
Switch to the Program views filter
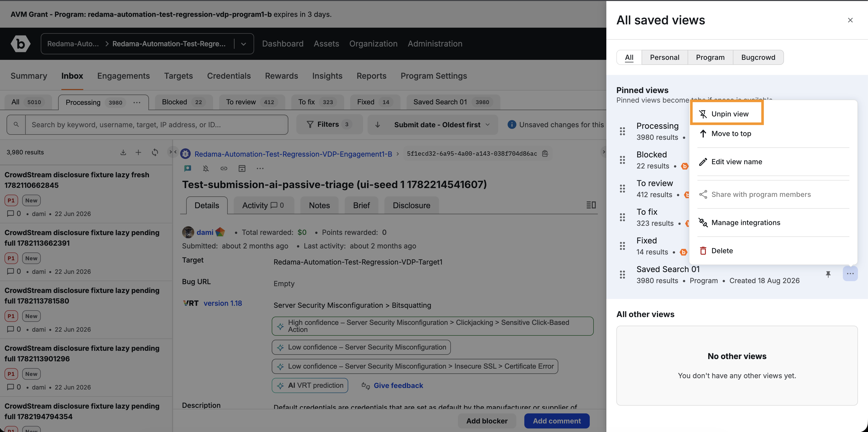710,57
